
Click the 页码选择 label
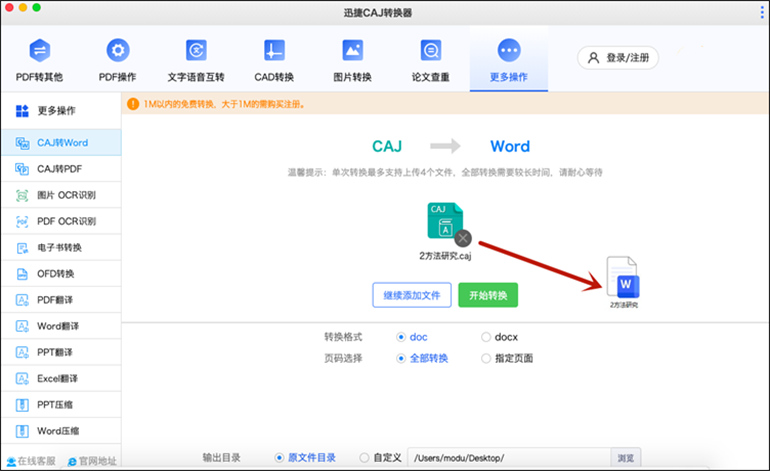(343, 359)
